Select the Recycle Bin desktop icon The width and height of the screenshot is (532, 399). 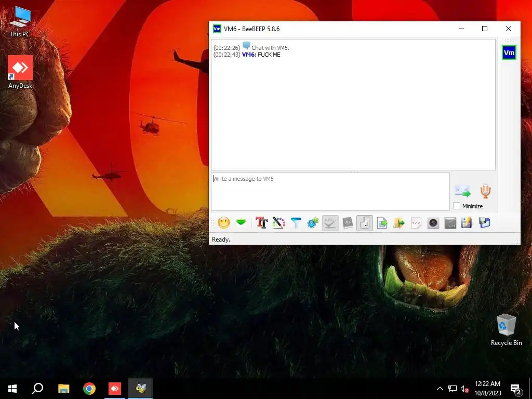click(x=506, y=330)
